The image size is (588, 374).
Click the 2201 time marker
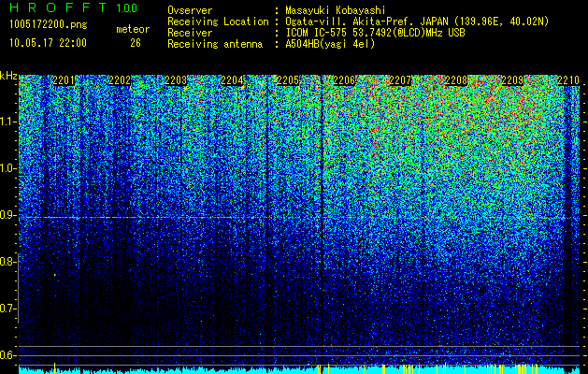tap(64, 80)
